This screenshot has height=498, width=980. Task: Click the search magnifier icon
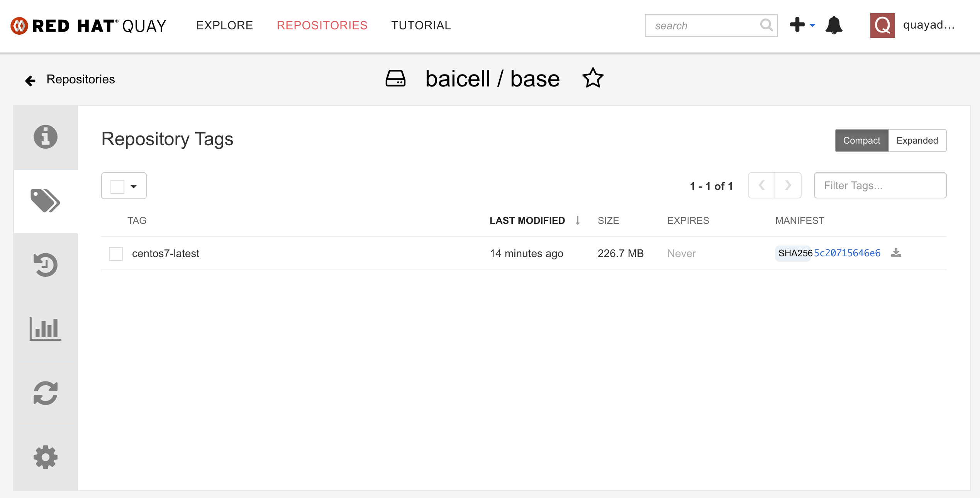(x=766, y=25)
